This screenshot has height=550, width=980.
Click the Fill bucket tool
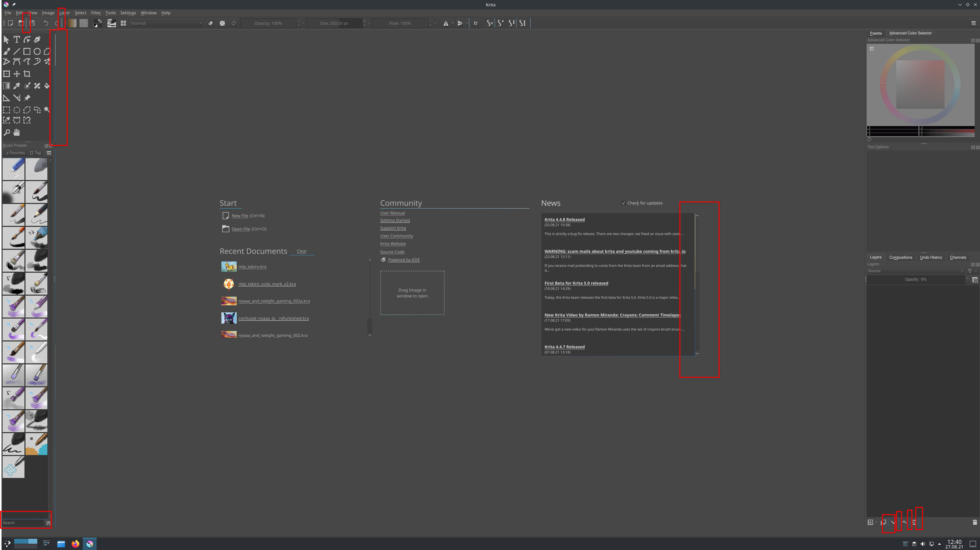(x=47, y=86)
